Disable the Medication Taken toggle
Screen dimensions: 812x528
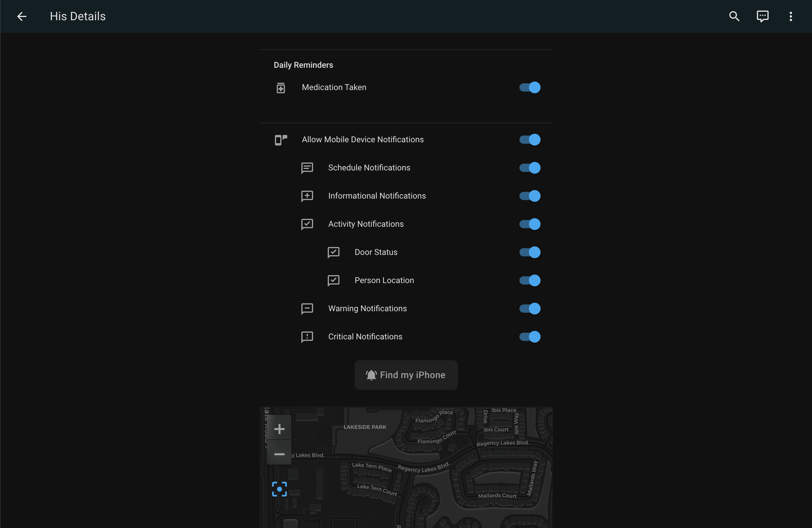coord(529,88)
